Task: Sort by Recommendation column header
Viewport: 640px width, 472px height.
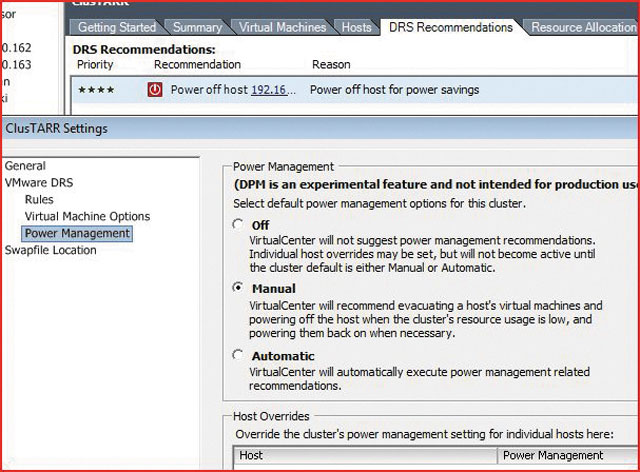Action: (x=198, y=65)
